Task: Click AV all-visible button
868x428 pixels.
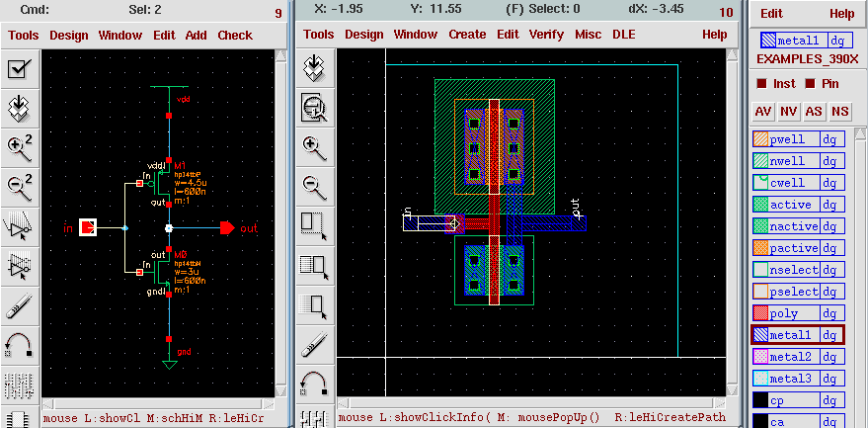Action: [x=762, y=112]
